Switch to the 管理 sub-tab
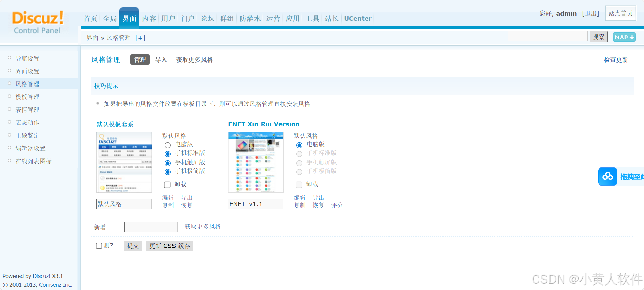 pyautogui.click(x=140, y=59)
